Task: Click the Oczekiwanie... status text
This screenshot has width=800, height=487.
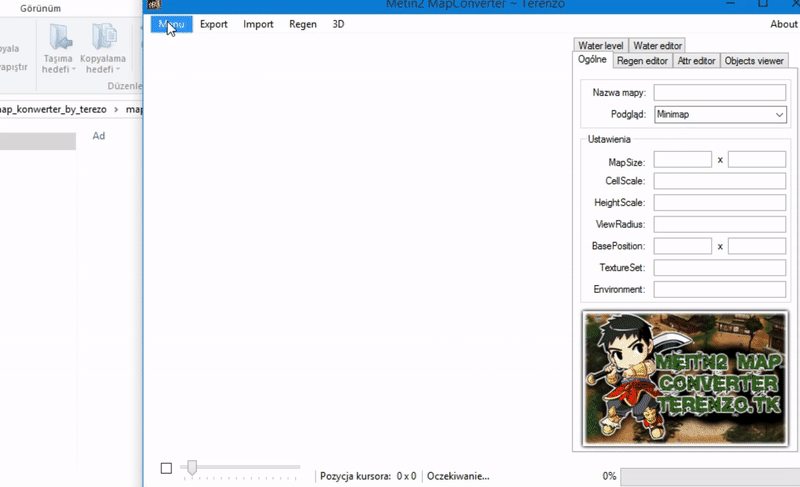Action: [458, 476]
